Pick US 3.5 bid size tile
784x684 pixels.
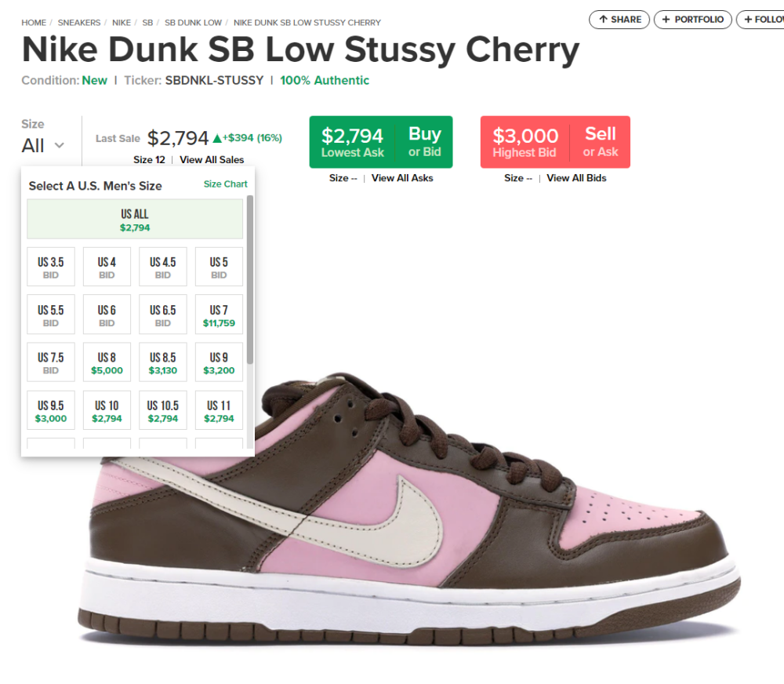51,267
